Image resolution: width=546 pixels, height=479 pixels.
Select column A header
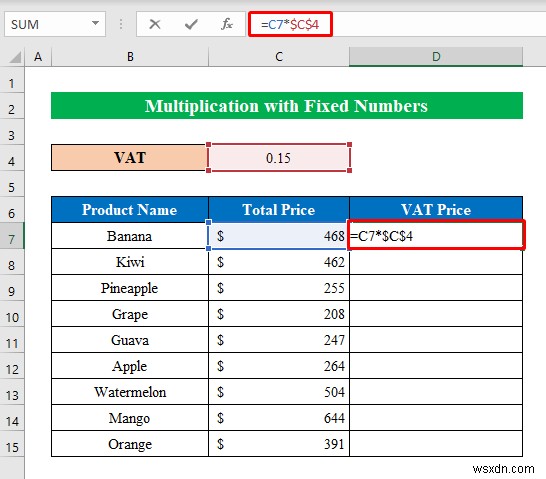38,57
